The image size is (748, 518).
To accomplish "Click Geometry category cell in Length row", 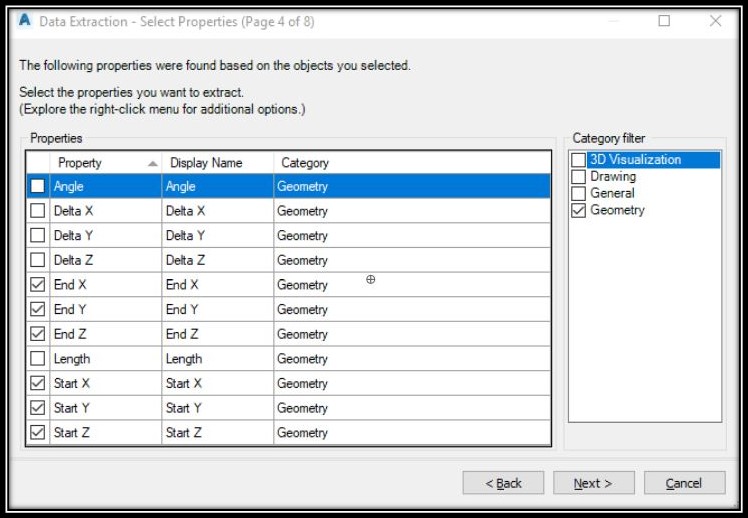I will coord(412,358).
